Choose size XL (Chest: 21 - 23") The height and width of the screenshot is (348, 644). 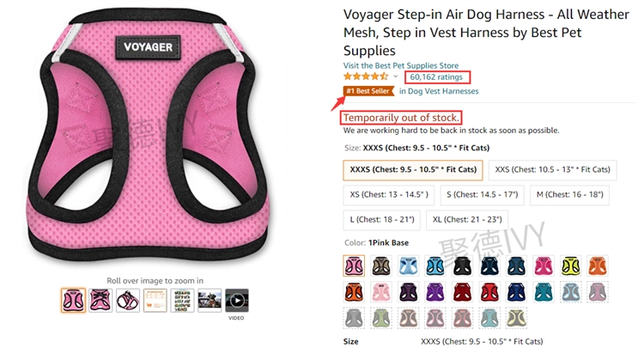click(x=467, y=220)
